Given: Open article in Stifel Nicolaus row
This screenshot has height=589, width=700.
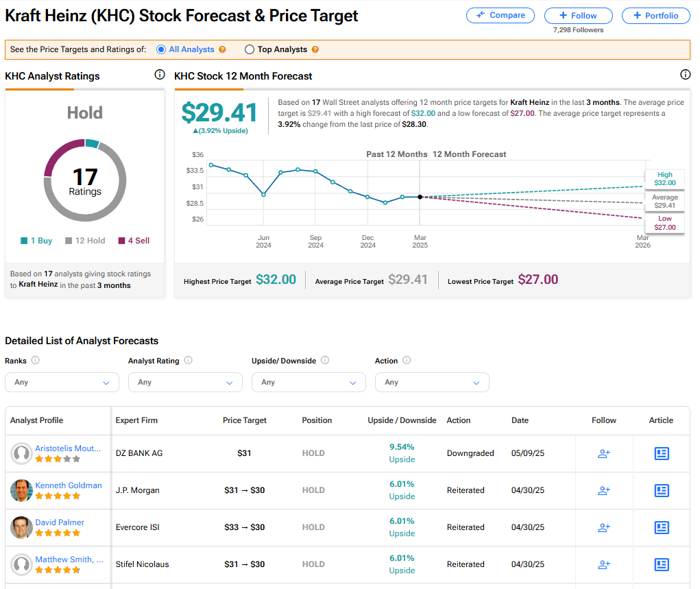Looking at the screenshot, I should 662,565.
